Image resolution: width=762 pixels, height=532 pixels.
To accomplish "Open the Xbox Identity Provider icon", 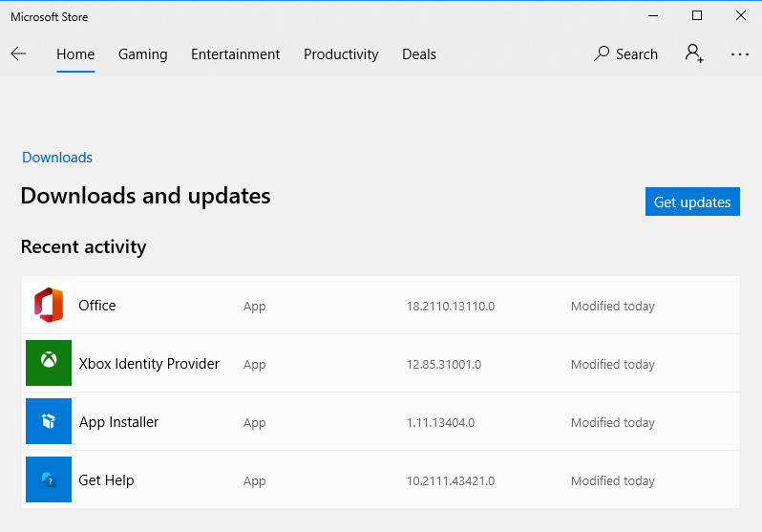I will point(49,363).
